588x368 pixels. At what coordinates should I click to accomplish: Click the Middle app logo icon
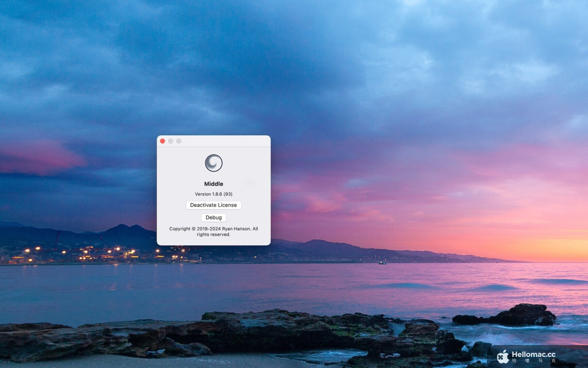click(214, 163)
